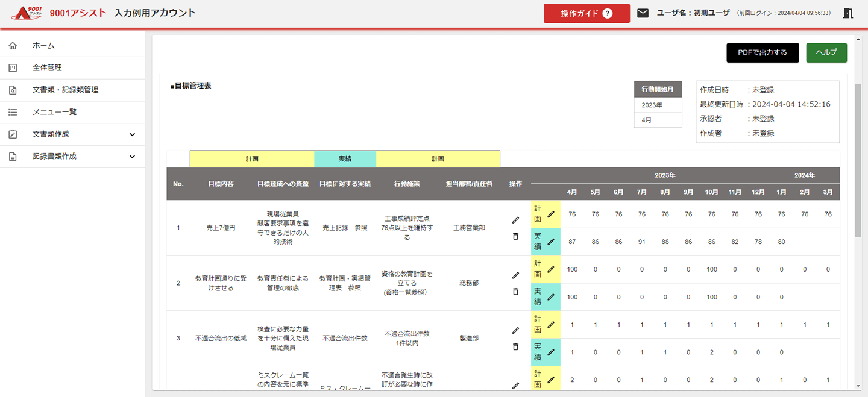
Task: Click the ■目標管理表 heading
Action: coord(190,86)
